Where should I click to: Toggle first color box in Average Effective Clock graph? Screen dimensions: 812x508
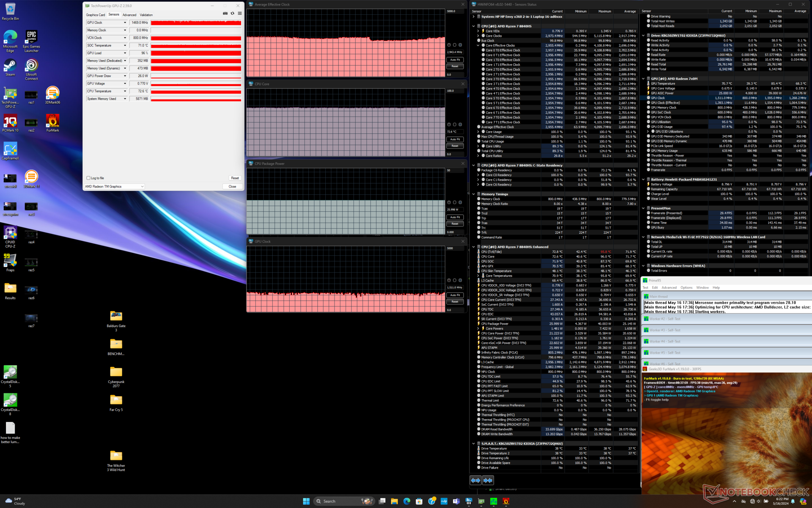[x=449, y=45]
